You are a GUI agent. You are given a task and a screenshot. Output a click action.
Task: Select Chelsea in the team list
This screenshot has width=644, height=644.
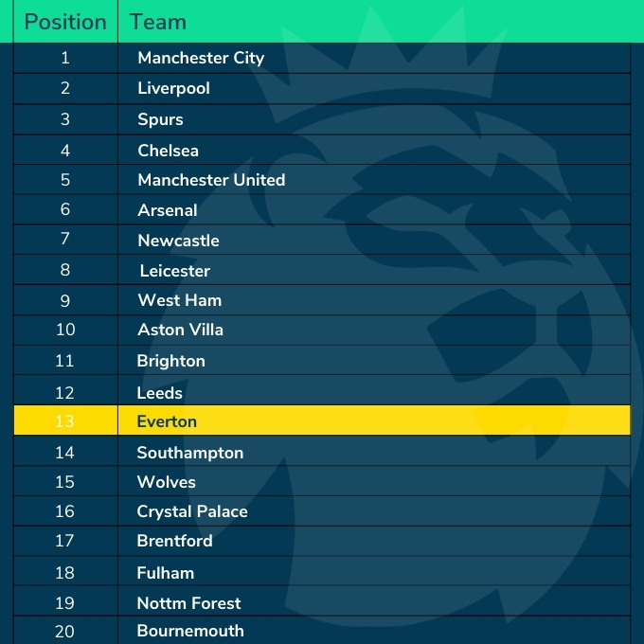click(x=168, y=150)
